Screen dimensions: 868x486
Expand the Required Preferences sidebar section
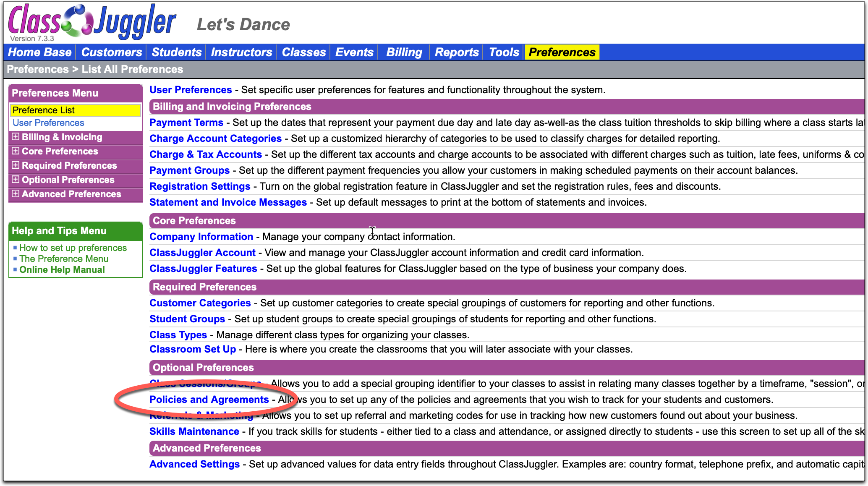(x=16, y=165)
